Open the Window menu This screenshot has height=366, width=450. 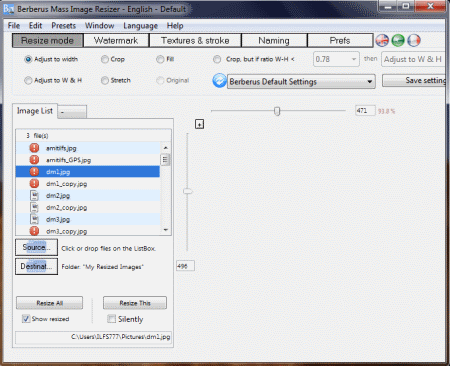tap(99, 26)
